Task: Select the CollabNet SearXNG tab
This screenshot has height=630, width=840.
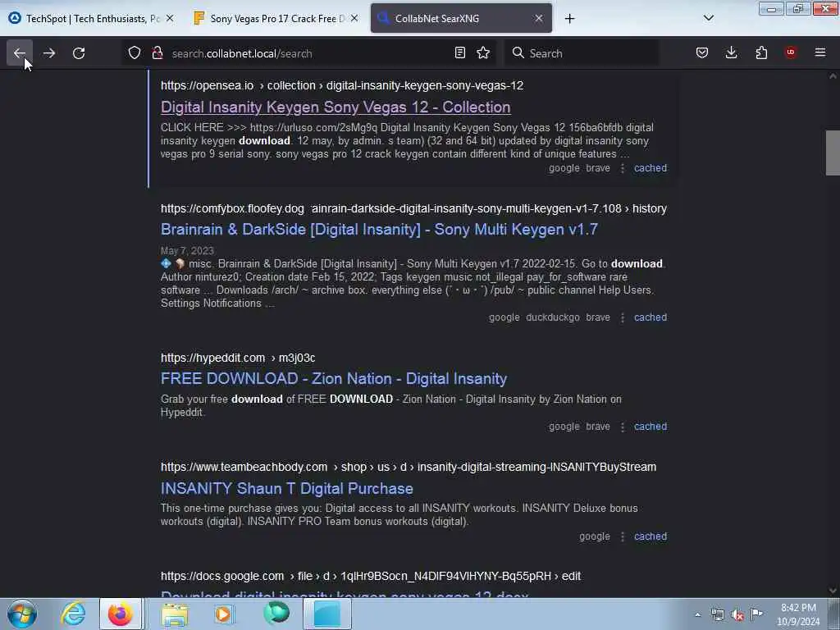Action: 461,18
